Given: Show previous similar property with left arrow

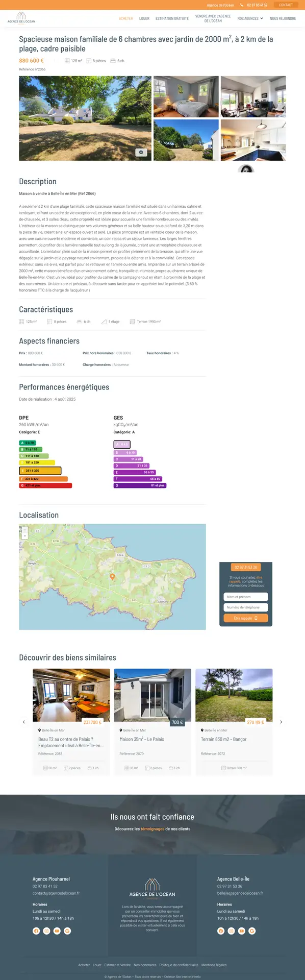Looking at the screenshot, I should pos(24,722).
